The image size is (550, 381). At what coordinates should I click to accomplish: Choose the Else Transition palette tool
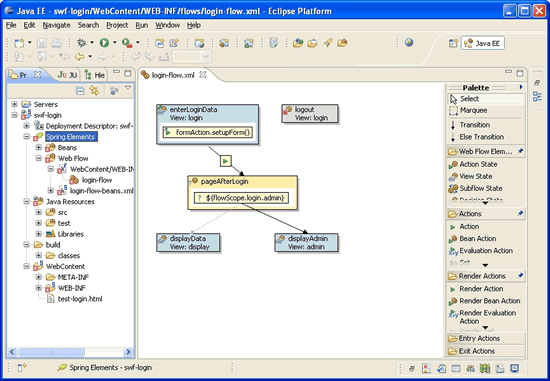(x=477, y=137)
